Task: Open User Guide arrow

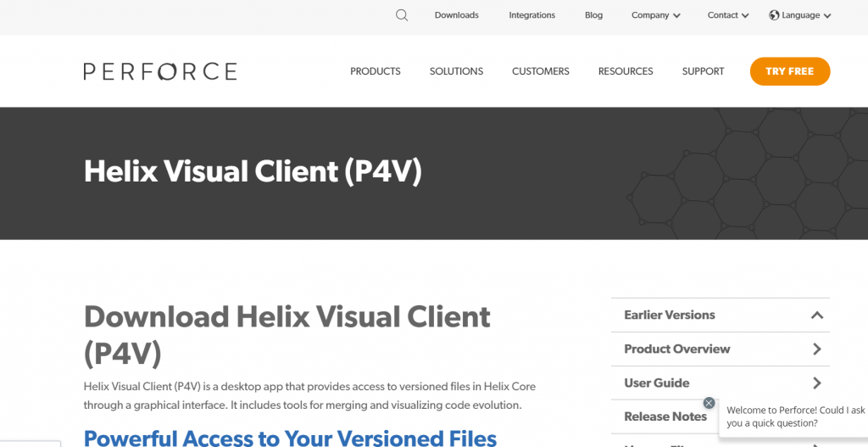Action: (817, 383)
